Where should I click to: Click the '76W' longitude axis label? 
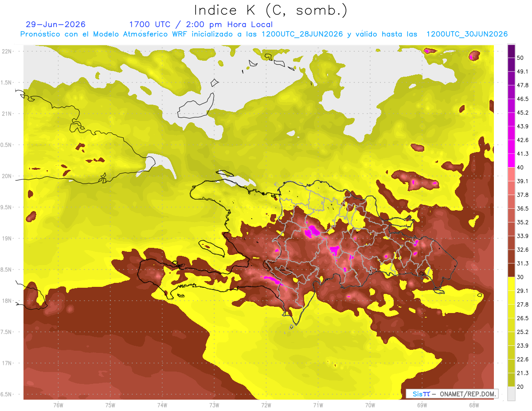coord(58,405)
